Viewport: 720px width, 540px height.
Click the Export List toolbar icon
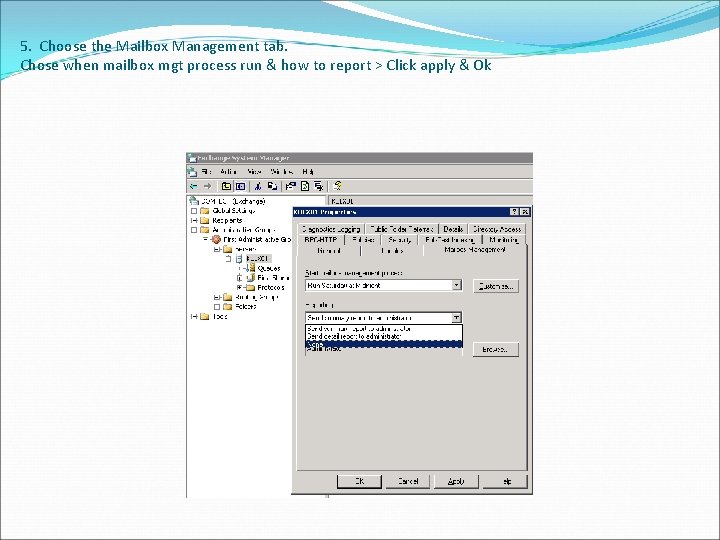(319, 186)
